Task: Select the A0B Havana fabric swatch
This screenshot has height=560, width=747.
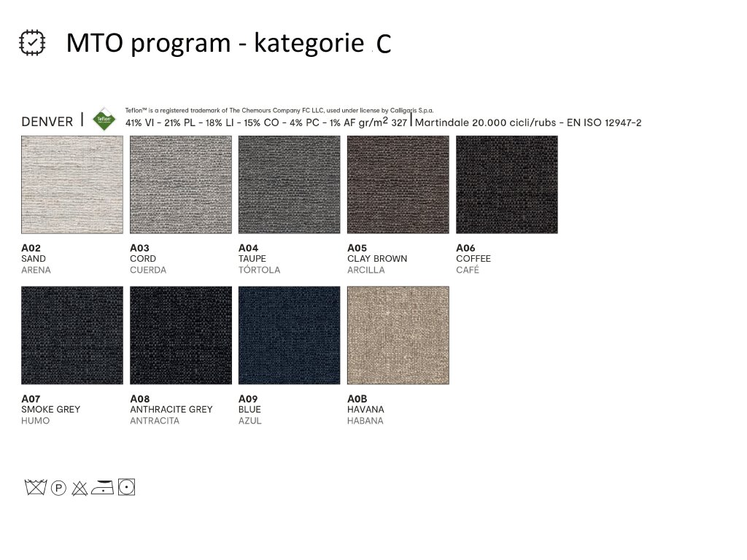Action: pyautogui.click(x=398, y=335)
